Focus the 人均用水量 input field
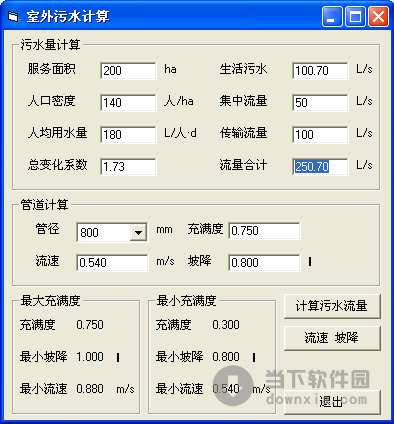The height and width of the screenshot is (424, 394). click(128, 135)
